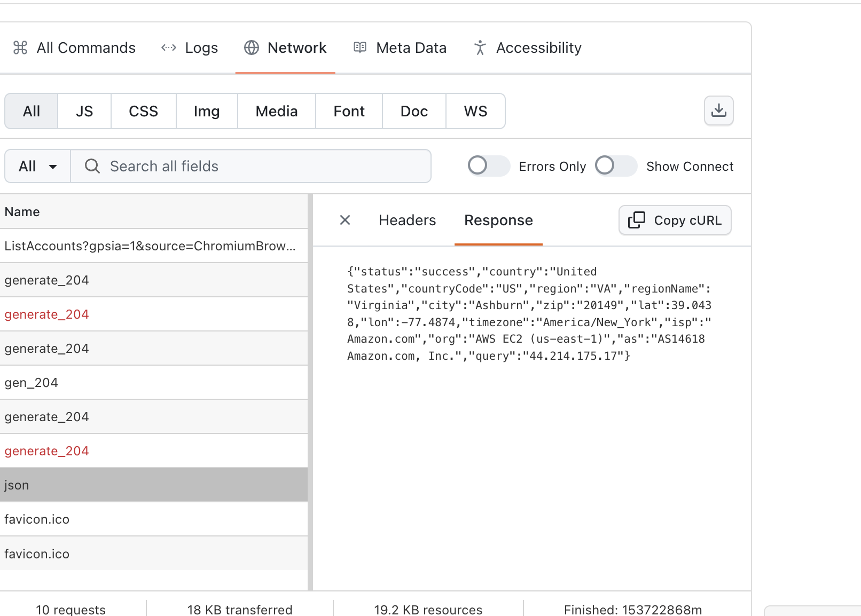Filter requests by Doc

click(x=414, y=111)
